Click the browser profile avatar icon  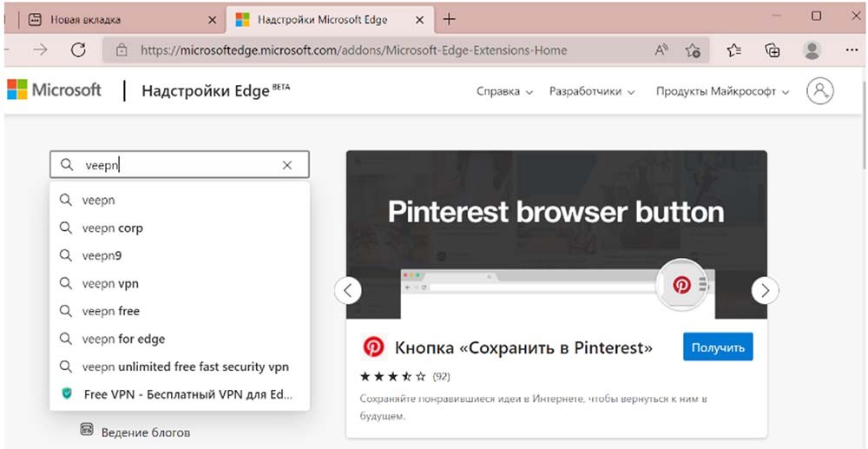click(812, 50)
